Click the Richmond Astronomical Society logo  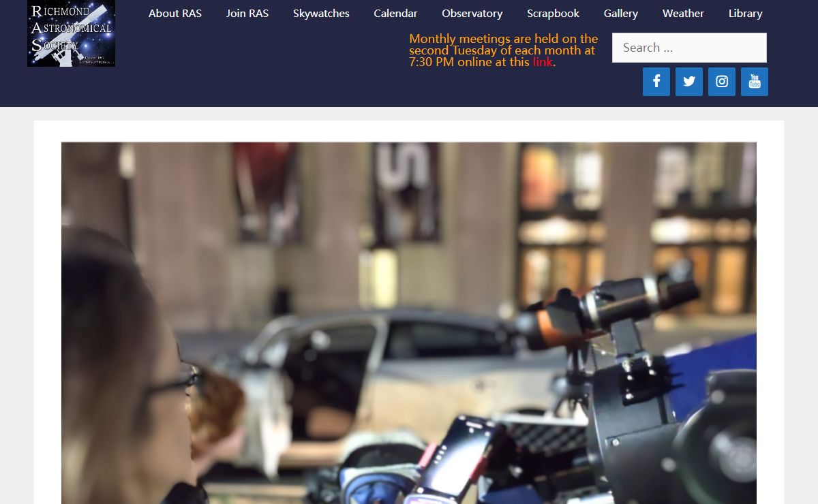(71, 33)
